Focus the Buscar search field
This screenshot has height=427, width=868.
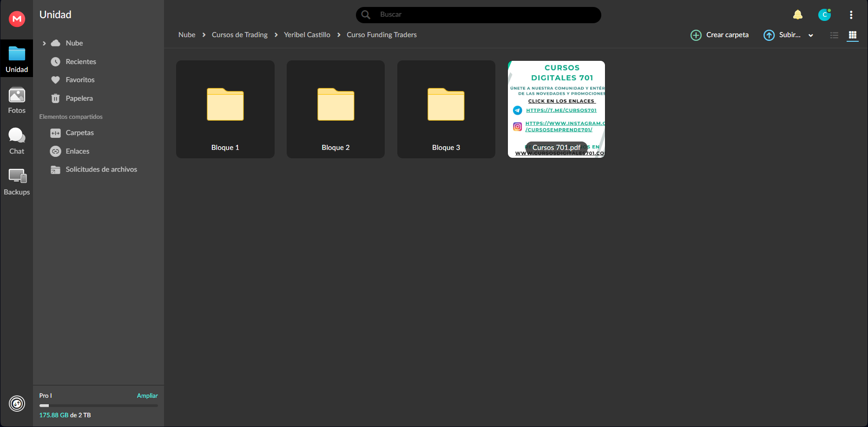(x=479, y=15)
